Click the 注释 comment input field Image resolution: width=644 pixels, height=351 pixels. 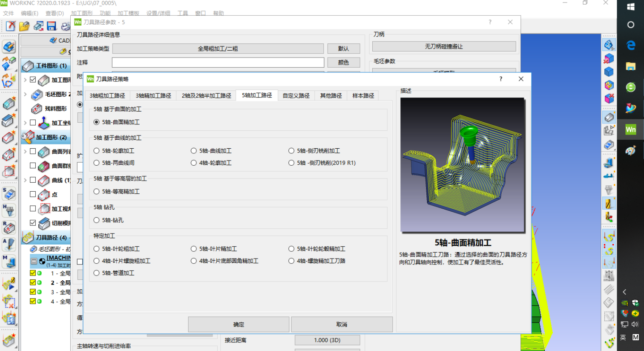pos(218,63)
